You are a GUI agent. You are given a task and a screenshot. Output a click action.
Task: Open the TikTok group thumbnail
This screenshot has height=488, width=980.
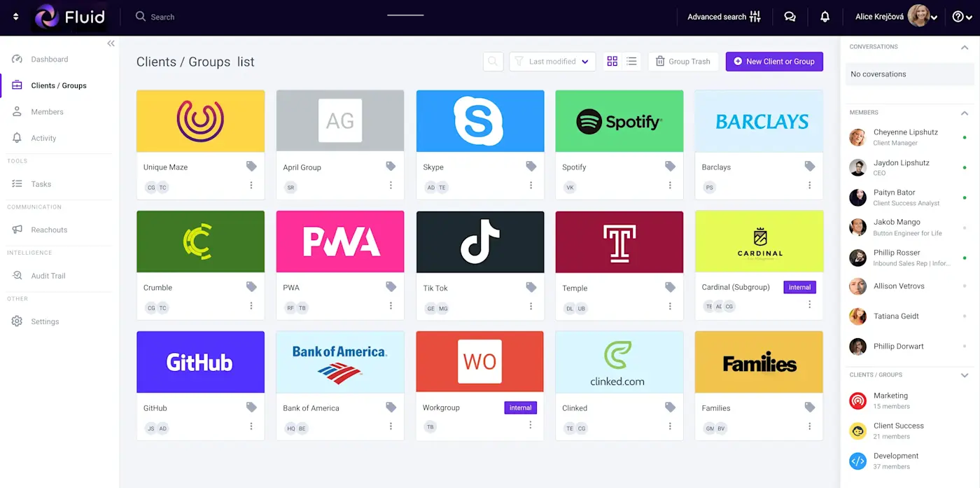coord(480,242)
